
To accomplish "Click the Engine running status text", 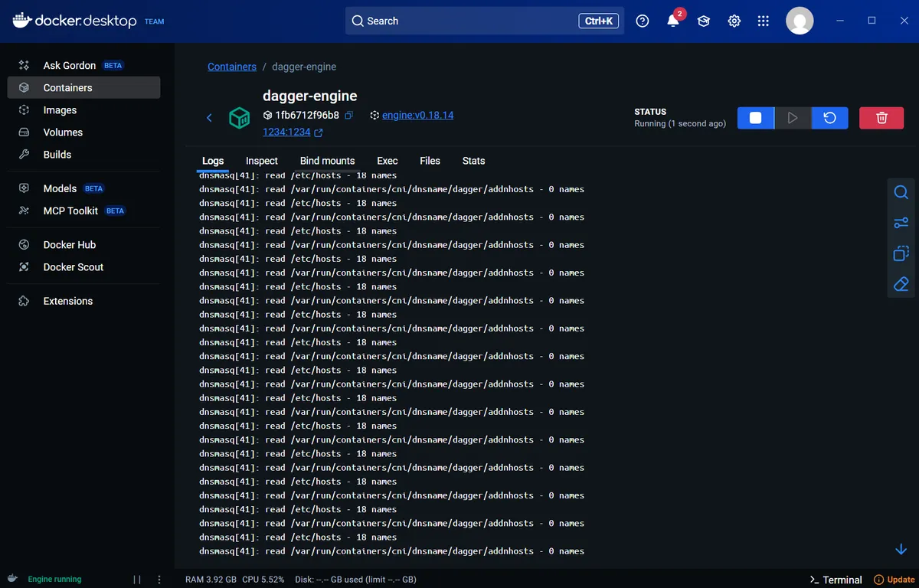I will tap(54, 580).
